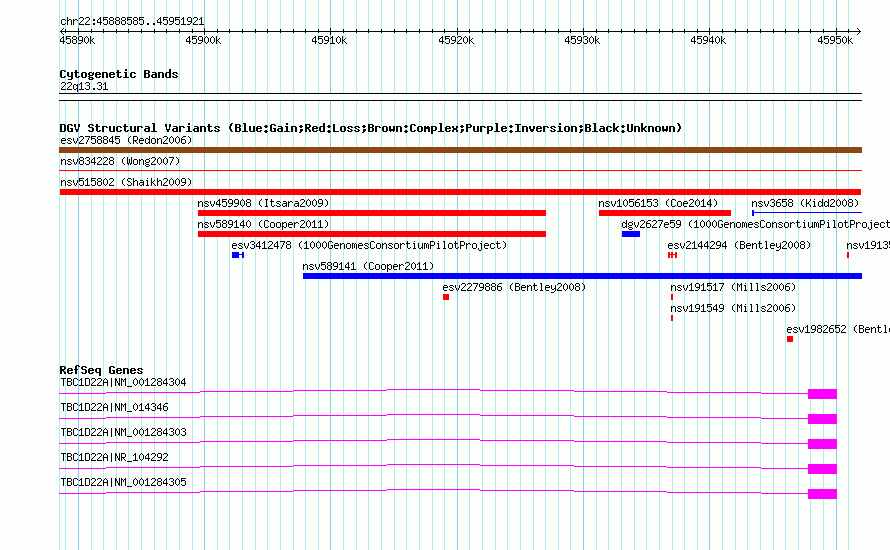This screenshot has width=890, height=550.
Task: Select the 22q13.31 band label
Action: pos(84,87)
